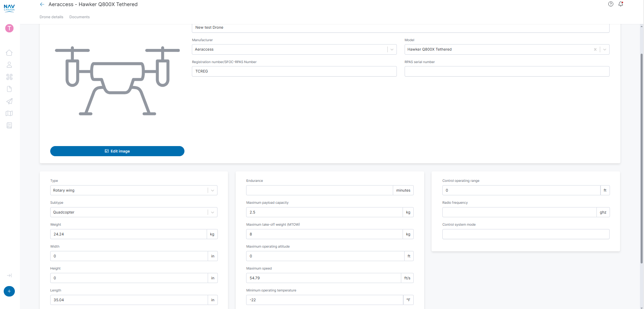Viewport: 644px width, 309px height.
Task: Switch to the Drone details tab
Action: [x=51, y=17]
